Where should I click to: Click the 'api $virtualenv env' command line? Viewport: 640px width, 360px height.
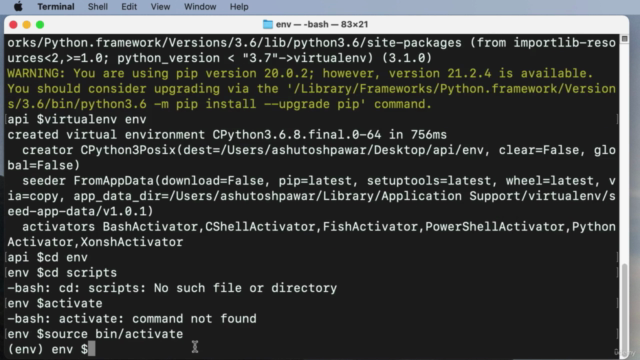tap(77, 119)
